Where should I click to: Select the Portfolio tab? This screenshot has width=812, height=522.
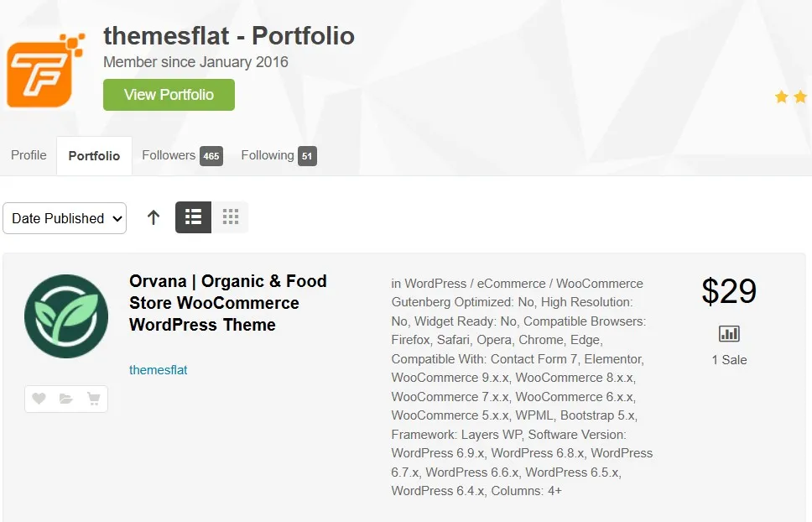click(x=94, y=156)
